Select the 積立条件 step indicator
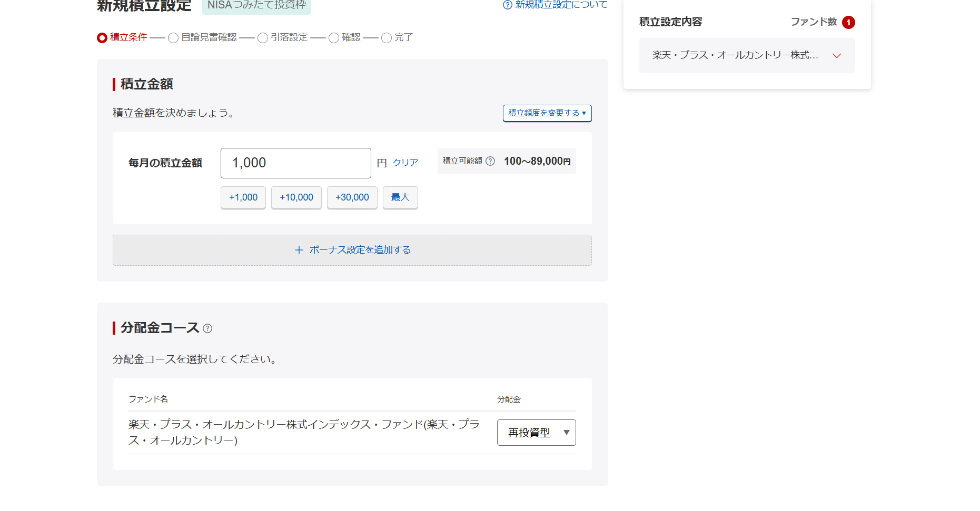Viewport: 980px width, 511px height. pyautogui.click(x=122, y=37)
